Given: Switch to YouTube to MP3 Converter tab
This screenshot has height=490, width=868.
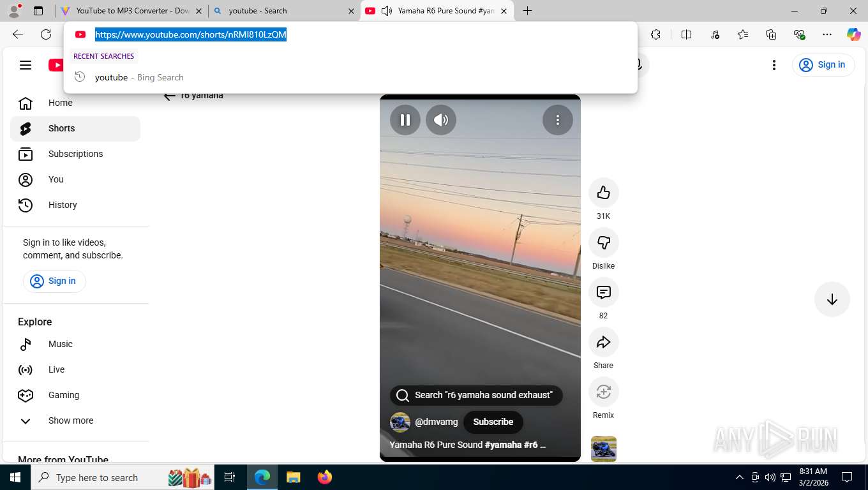Looking at the screenshot, I should (130, 11).
